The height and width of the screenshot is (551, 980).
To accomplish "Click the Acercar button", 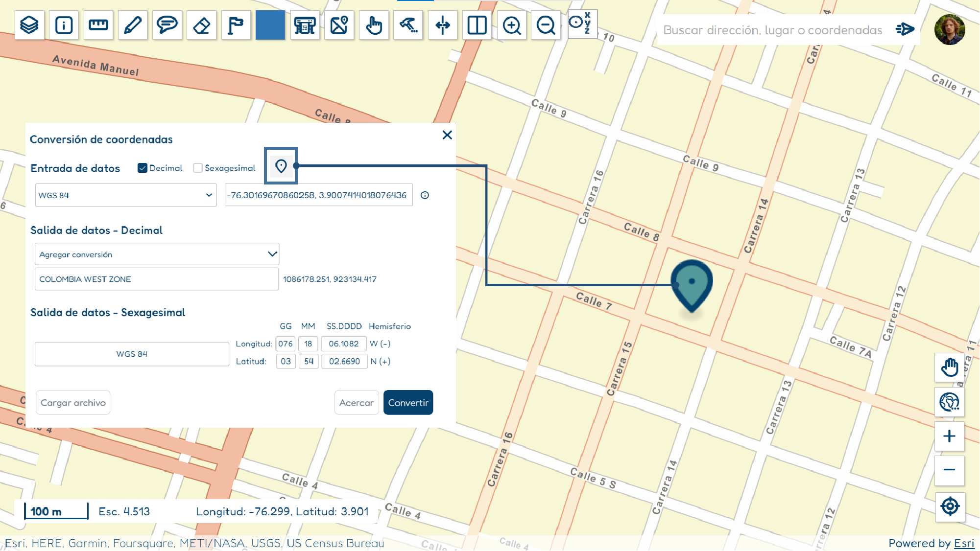I will coord(357,402).
